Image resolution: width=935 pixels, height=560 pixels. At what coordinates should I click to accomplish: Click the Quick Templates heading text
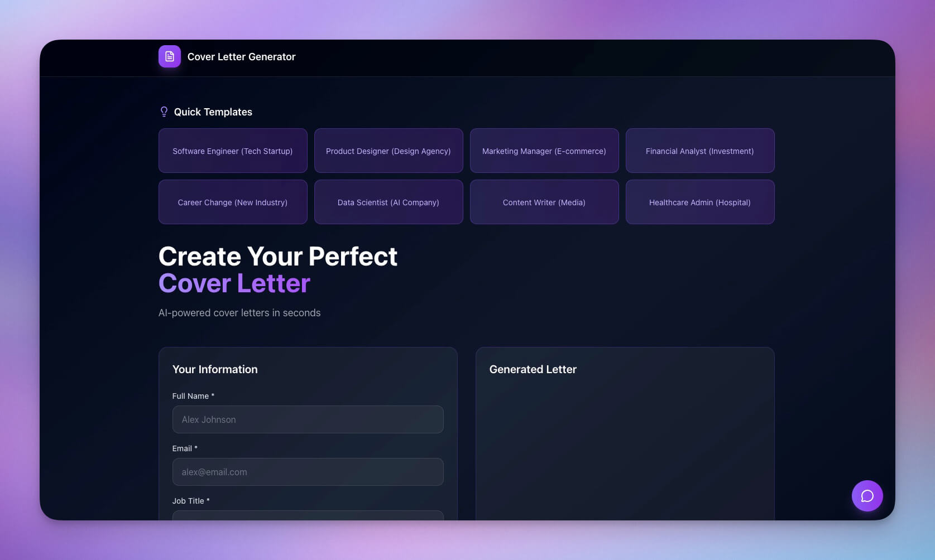[x=213, y=112]
